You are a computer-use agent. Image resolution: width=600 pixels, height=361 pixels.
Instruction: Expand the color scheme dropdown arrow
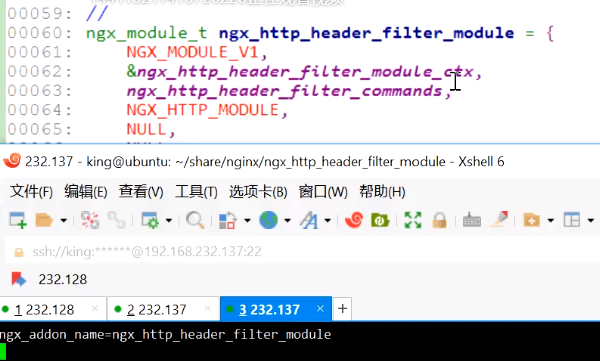pos(247,221)
